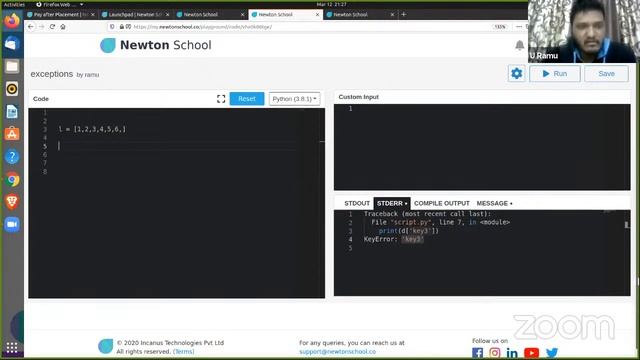Image resolution: width=640 pixels, height=360 pixels.
Task: Run the code
Action: coord(555,73)
